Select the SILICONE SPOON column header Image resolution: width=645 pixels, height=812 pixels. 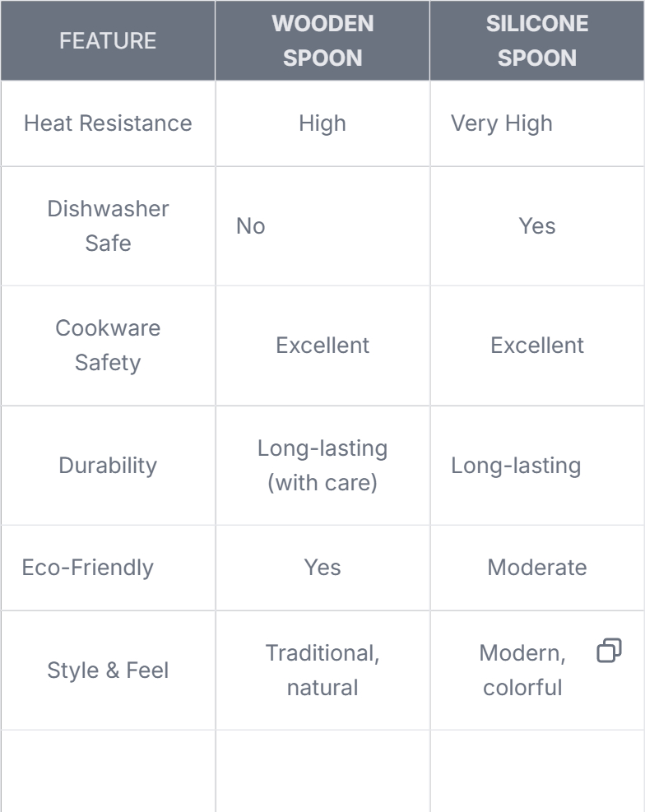click(x=536, y=41)
